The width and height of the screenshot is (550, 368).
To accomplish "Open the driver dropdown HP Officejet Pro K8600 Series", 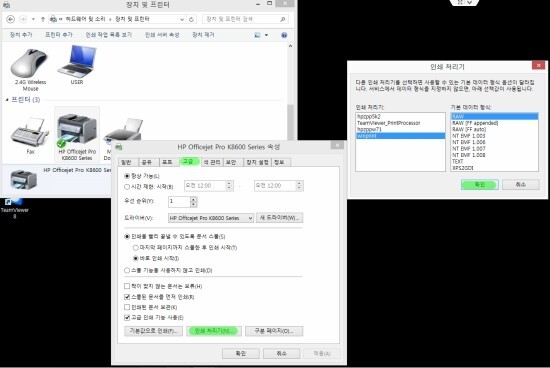I will tap(210, 218).
